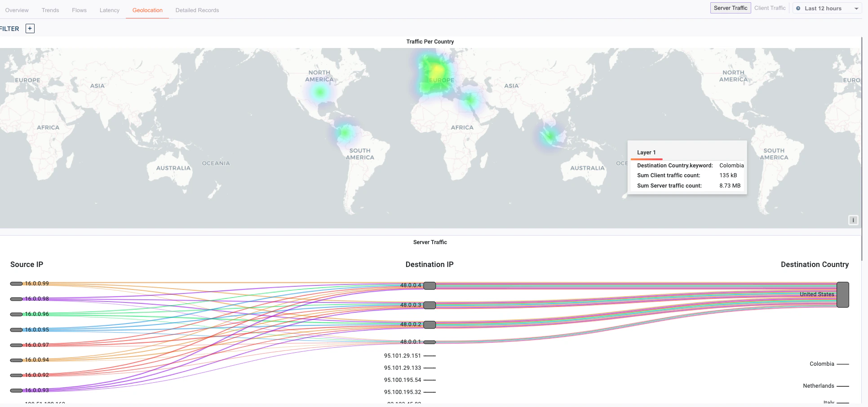The image size is (868, 407).
Task: Click the 95.101.29.151 destination IP label
Action: click(402, 355)
